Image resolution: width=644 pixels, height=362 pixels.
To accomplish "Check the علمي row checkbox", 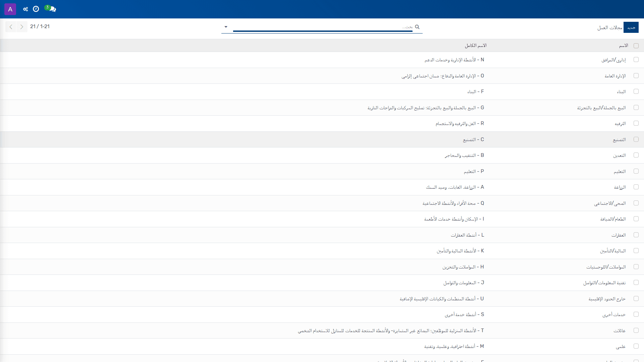I will (636, 346).
